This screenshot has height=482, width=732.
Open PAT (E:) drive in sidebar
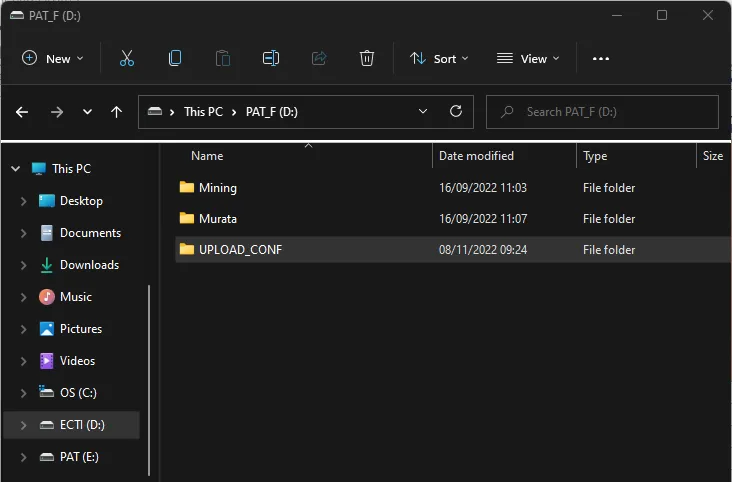(79, 457)
